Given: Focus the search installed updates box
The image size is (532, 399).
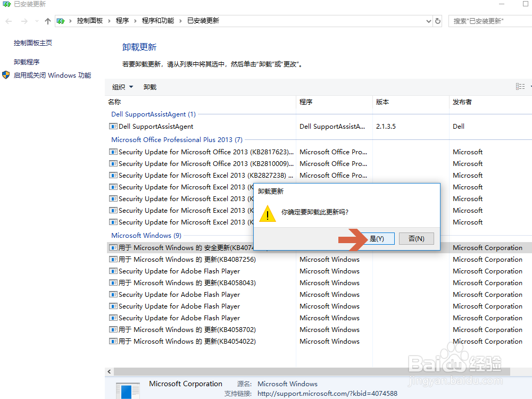Looking at the screenshot, I should [490, 21].
